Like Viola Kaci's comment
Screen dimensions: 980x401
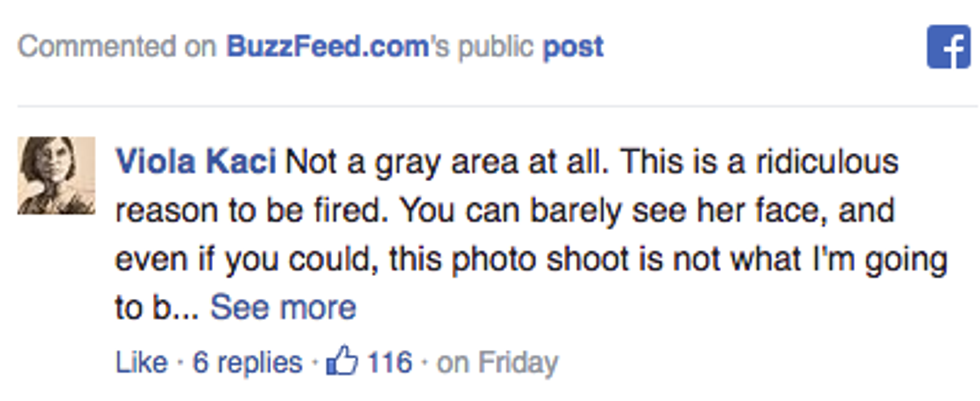(x=141, y=362)
